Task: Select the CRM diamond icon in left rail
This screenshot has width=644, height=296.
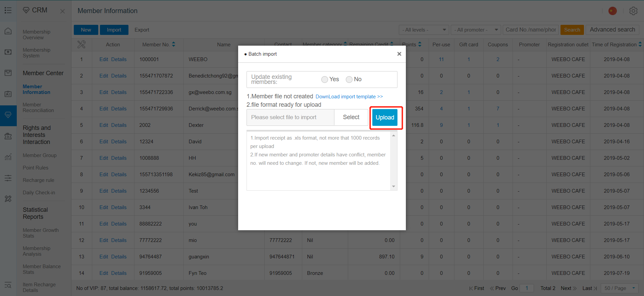Action: (8, 115)
